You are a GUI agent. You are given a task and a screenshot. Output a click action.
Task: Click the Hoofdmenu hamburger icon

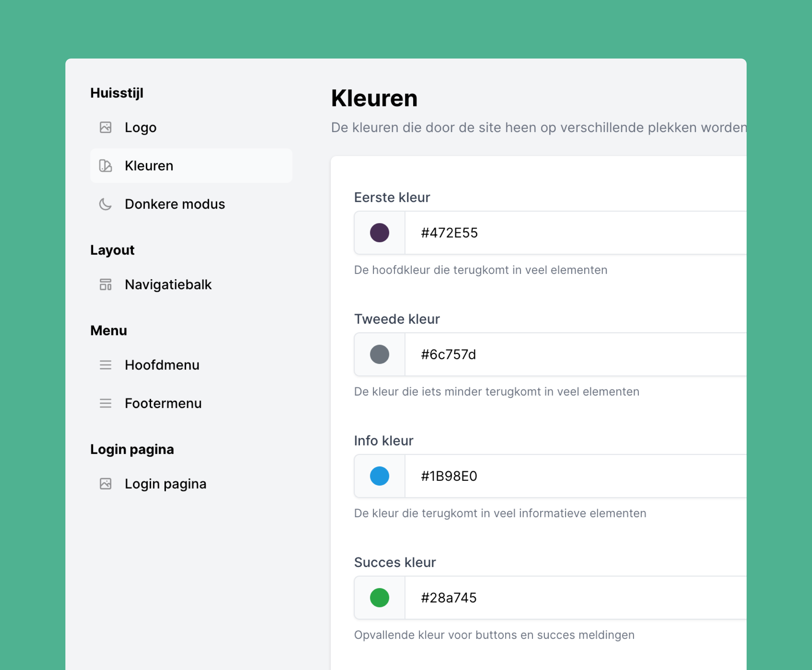tap(105, 365)
